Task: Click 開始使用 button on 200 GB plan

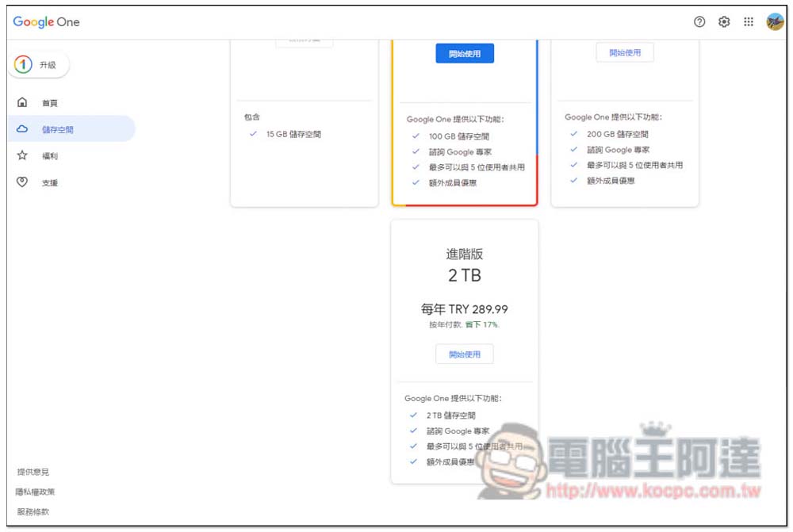Action: click(x=625, y=52)
